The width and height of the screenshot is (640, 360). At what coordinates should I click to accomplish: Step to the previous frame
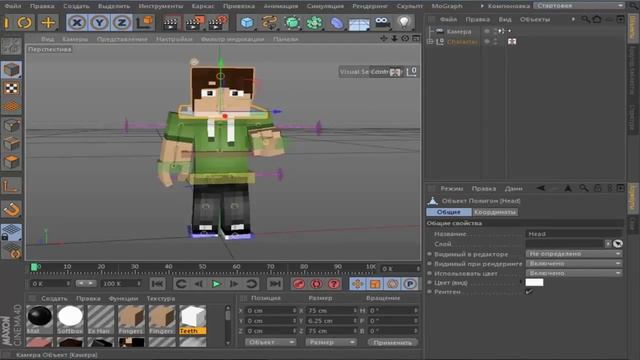[199, 284]
